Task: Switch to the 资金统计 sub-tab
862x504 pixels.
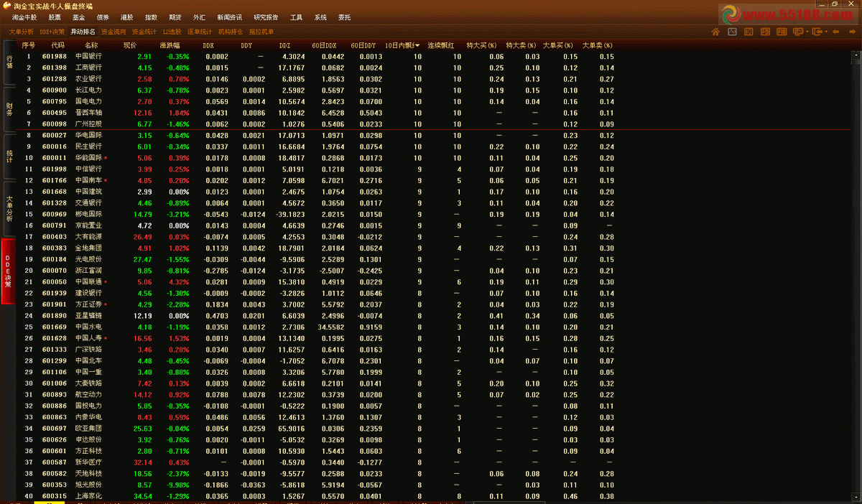Action: pyautogui.click(x=144, y=32)
